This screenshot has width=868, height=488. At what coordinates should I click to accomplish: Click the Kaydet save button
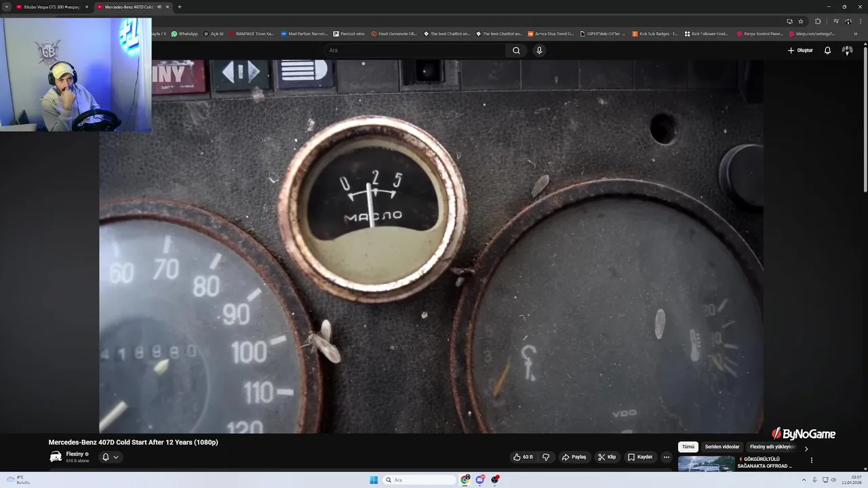tap(639, 457)
